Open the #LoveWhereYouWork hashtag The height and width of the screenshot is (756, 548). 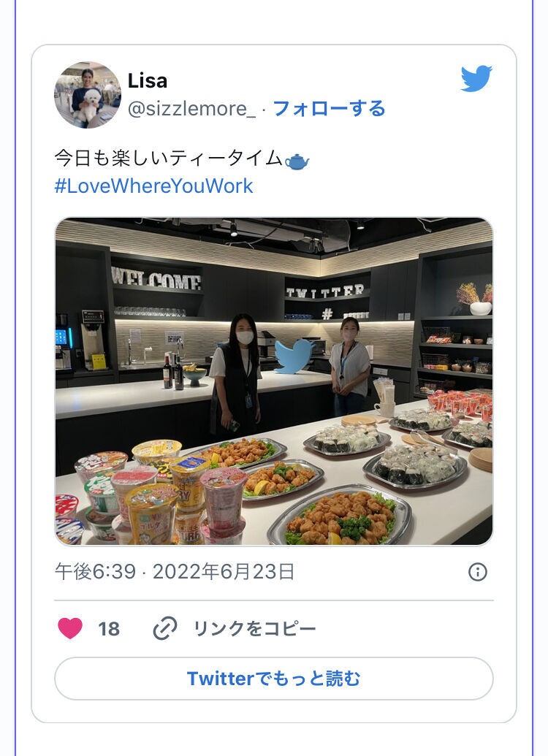tap(153, 186)
